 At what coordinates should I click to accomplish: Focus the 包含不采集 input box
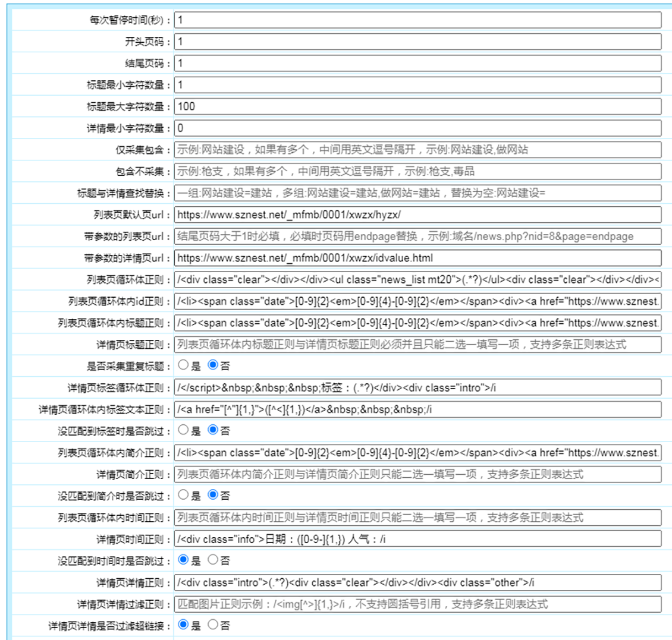tap(417, 171)
